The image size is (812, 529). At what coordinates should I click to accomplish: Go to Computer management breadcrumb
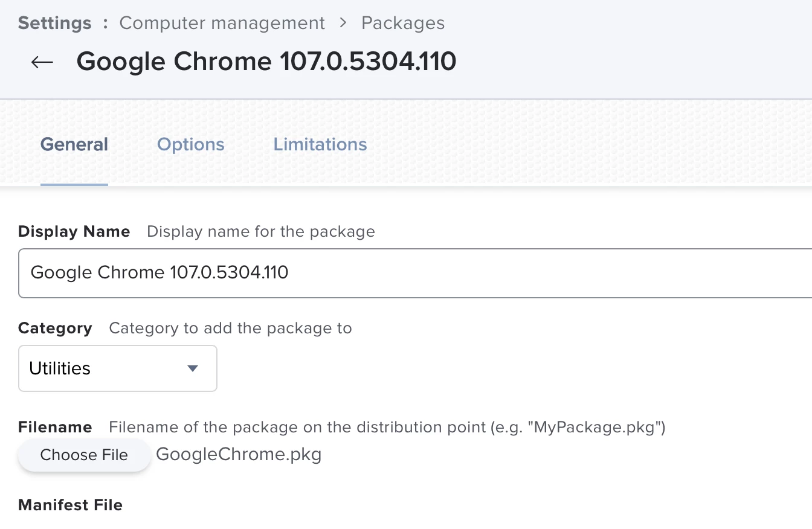[222, 23]
